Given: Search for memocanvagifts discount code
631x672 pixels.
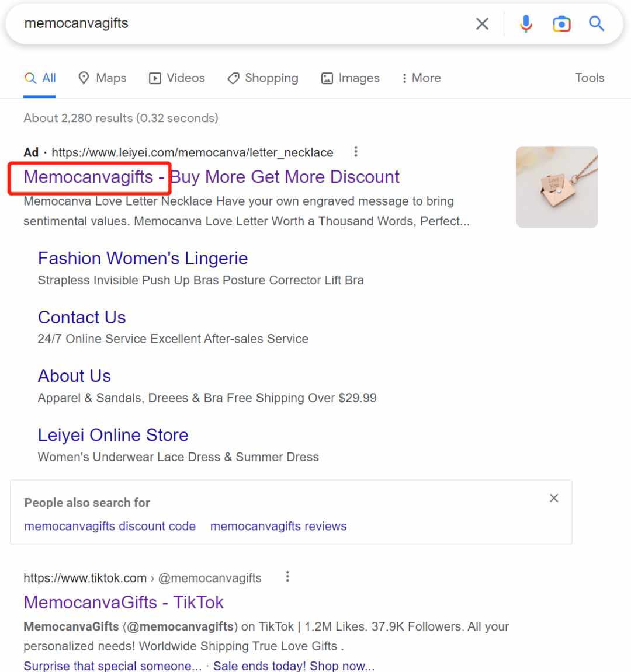Looking at the screenshot, I should pyautogui.click(x=110, y=526).
